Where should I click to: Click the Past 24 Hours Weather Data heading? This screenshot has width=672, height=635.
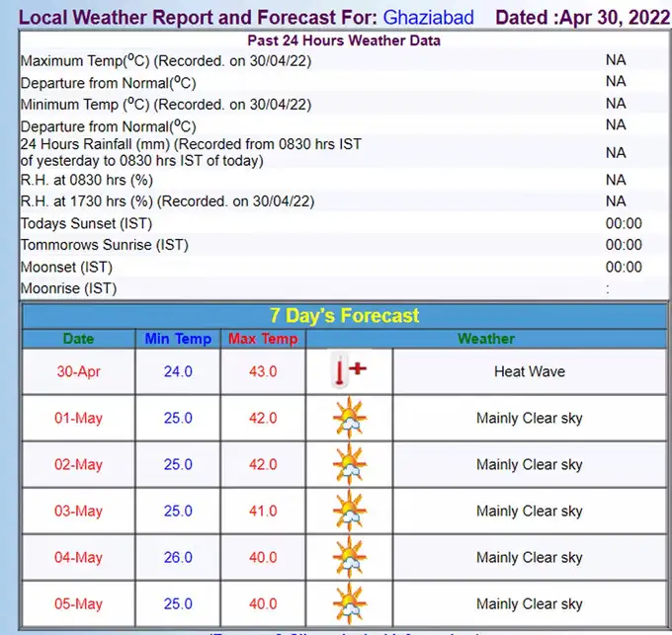(344, 40)
